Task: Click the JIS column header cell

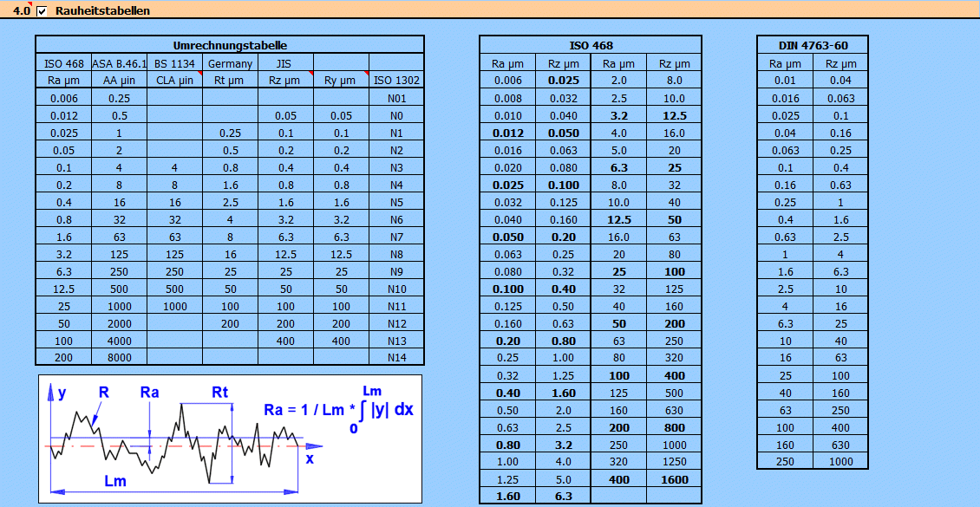Action: pos(285,63)
